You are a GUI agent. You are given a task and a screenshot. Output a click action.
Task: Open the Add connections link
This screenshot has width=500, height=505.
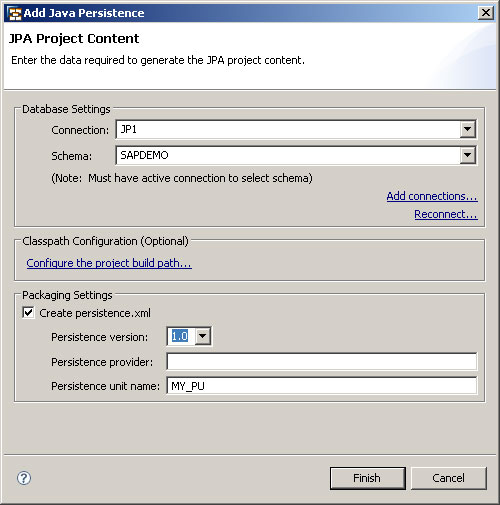pyautogui.click(x=432, y=196)
